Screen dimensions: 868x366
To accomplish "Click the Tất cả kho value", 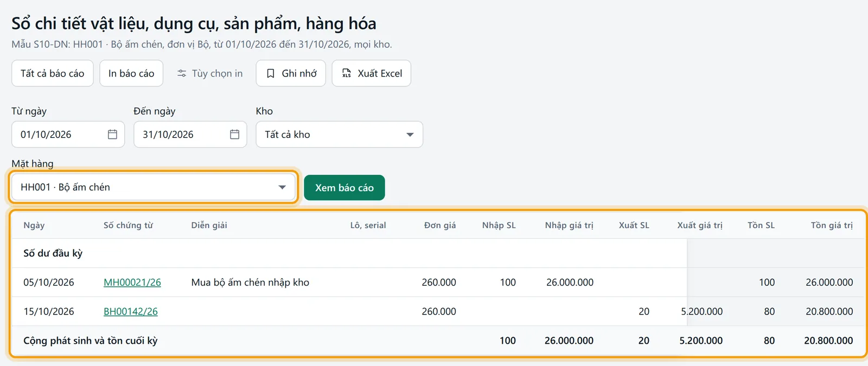I will pyautogui.click(x=288, y=135).
